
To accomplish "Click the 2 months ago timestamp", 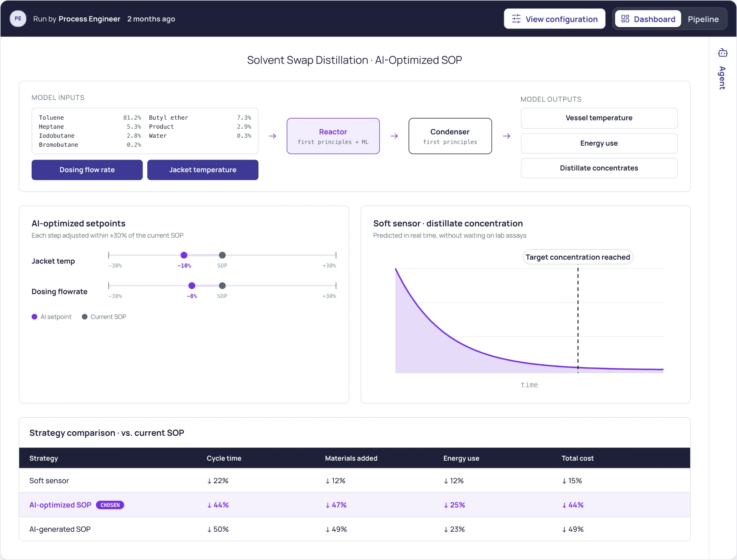I will coord(151,19).
